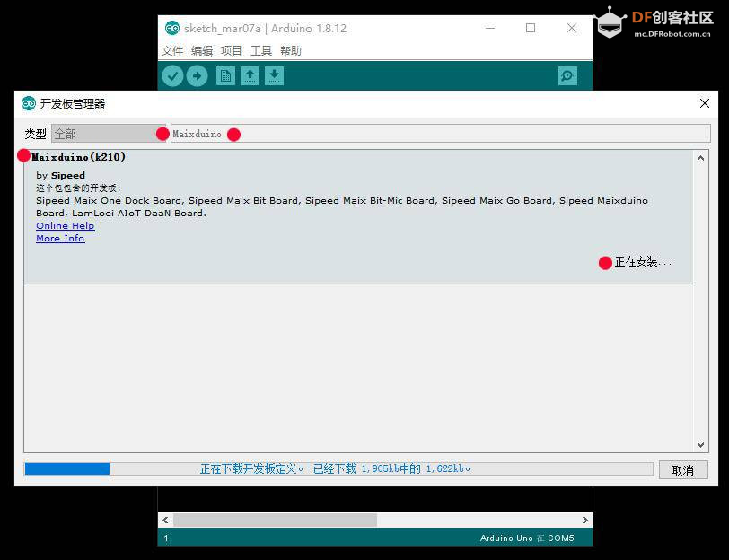Screen dimensions: 729x560
Task: Maximize the Arduino 1.8.12 window
Action: coord(531,28)
